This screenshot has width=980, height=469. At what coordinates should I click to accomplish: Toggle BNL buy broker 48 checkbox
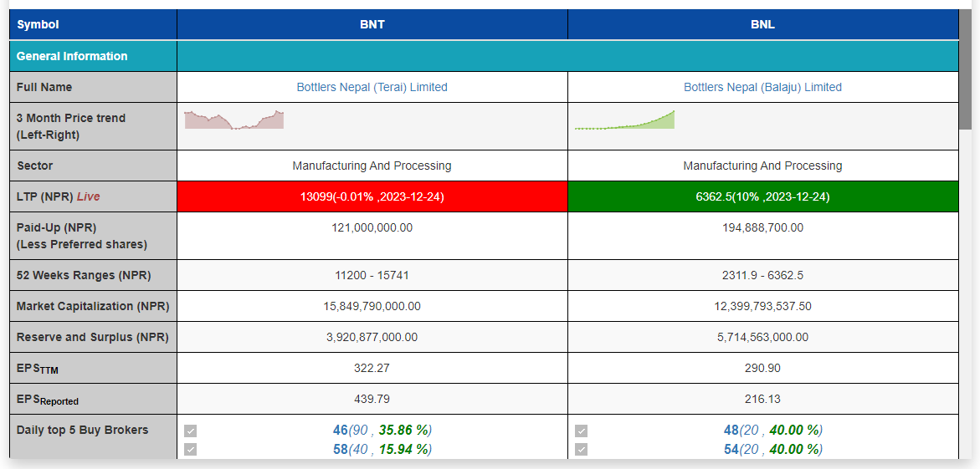582,431
